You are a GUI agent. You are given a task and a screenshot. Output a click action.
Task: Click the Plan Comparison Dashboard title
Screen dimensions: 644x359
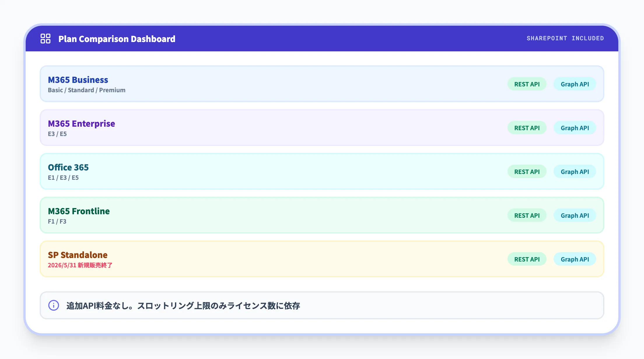[117, 39]
